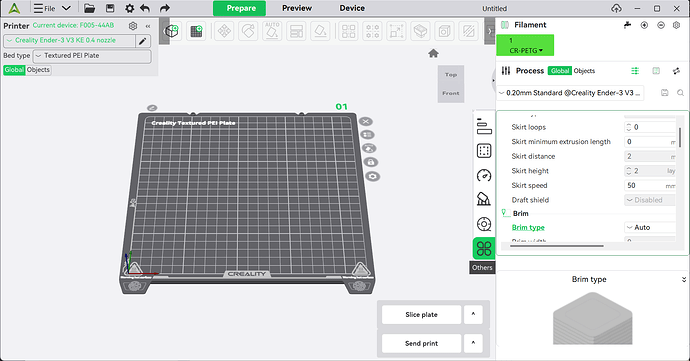Click the plate close X icon
The height and width of the screenshot is (361, 690).
coord(365,122)
